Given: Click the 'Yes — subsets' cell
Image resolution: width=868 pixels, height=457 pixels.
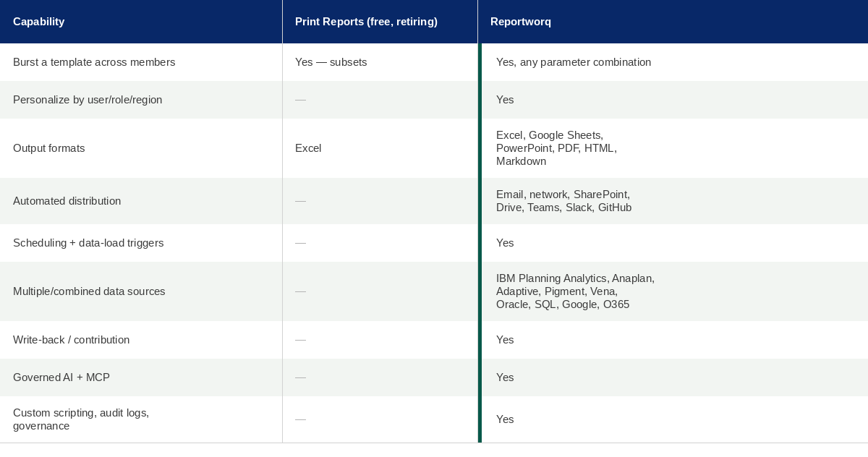Looking at the screenshot, I should coord(331,62).
